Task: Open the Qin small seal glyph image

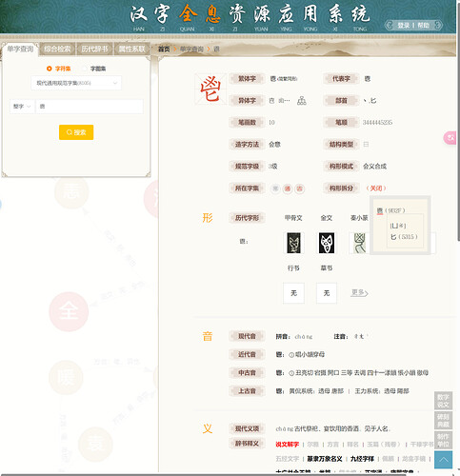Action: pos(359,243)
